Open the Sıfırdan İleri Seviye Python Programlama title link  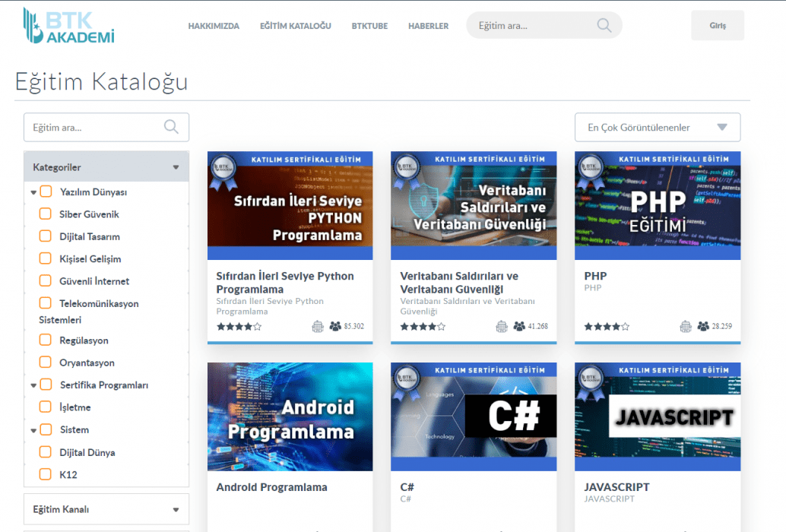[285, 283]
